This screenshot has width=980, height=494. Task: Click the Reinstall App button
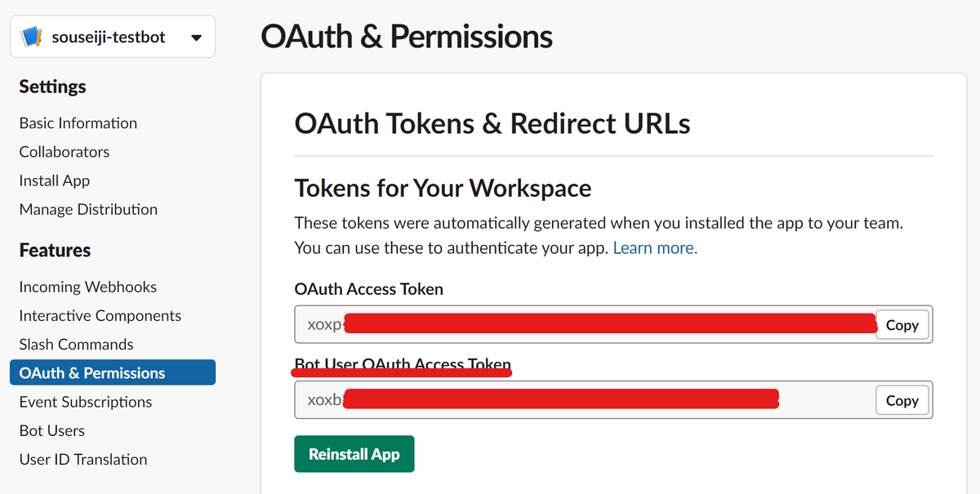(x=354, y=454)
